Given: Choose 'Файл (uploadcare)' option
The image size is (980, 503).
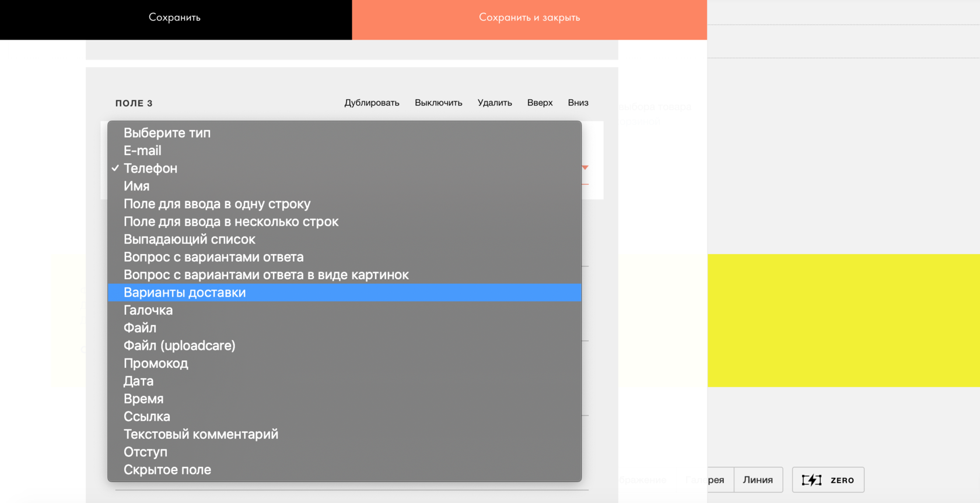Looking at the screenshot, I should [179, 346].
